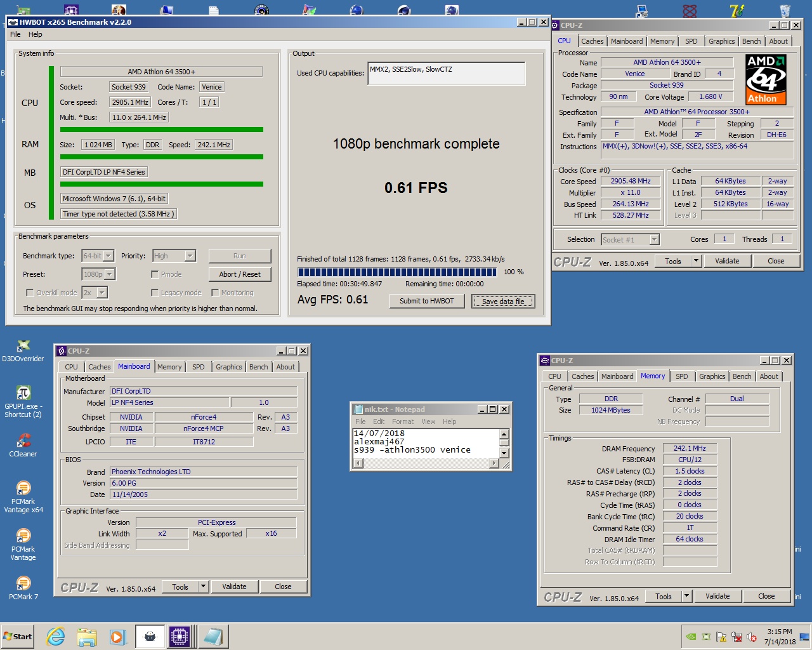
Task: Click Close in CPU-Z Mainboard window
Action: (284, 587)
